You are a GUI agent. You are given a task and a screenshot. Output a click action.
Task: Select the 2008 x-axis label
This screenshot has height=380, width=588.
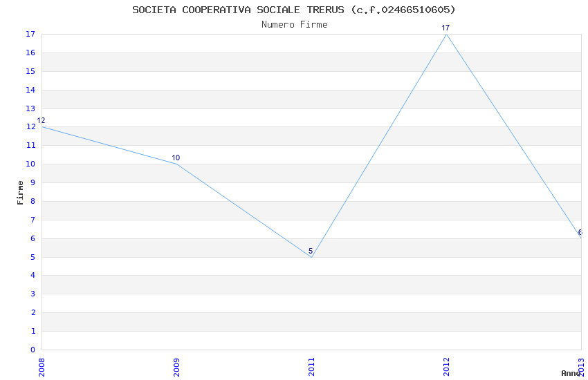click(42, 368)
